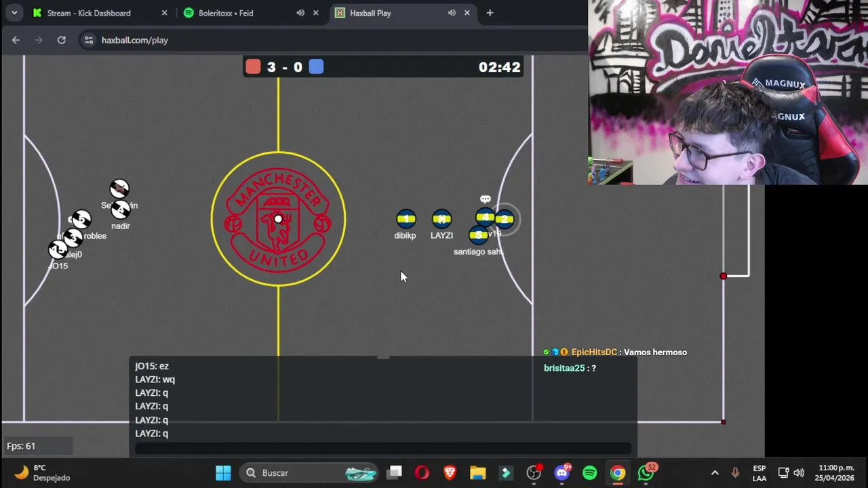Open the volume control tray icon

(800, 472)
